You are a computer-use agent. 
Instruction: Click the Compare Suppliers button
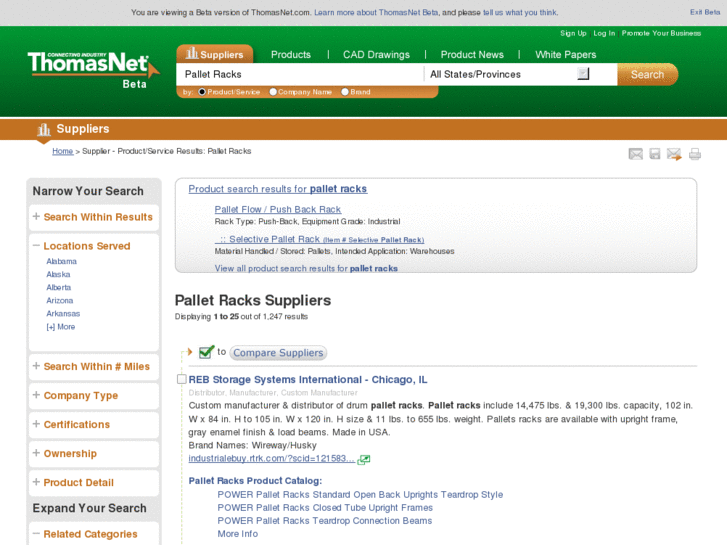(279, 353)
